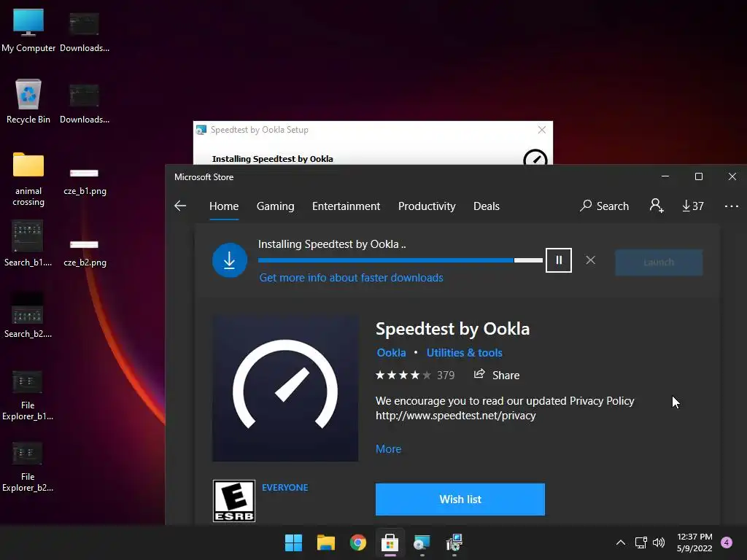
Task: Open Downloads and updates showing 37
Action: (693, 206)
